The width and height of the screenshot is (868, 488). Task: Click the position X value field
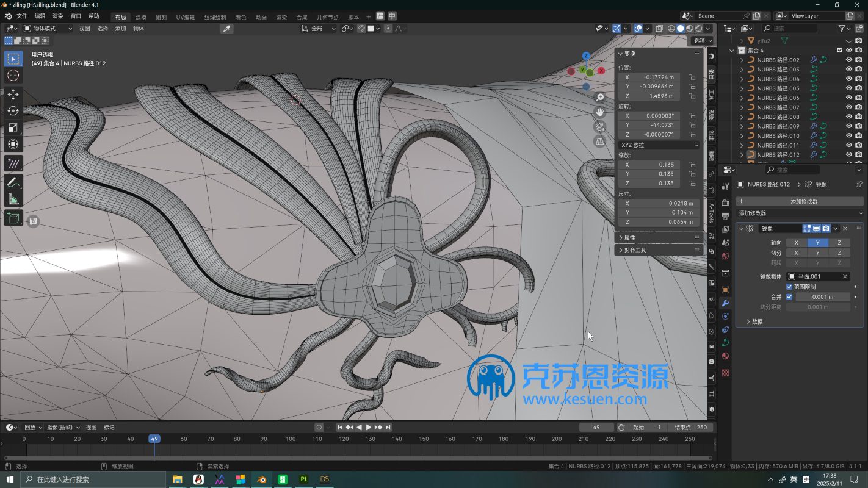coord(649,77)
